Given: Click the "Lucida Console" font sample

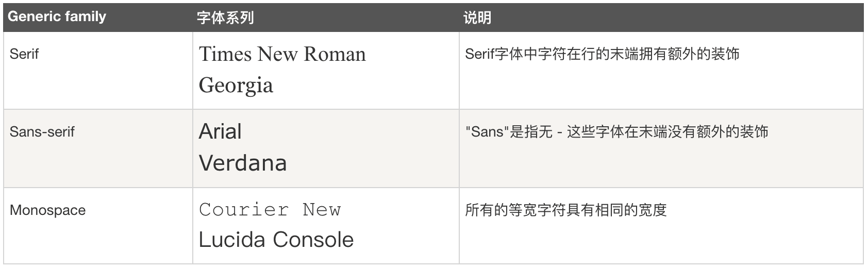Looking at the screenshot, I should tap(276, 240).
